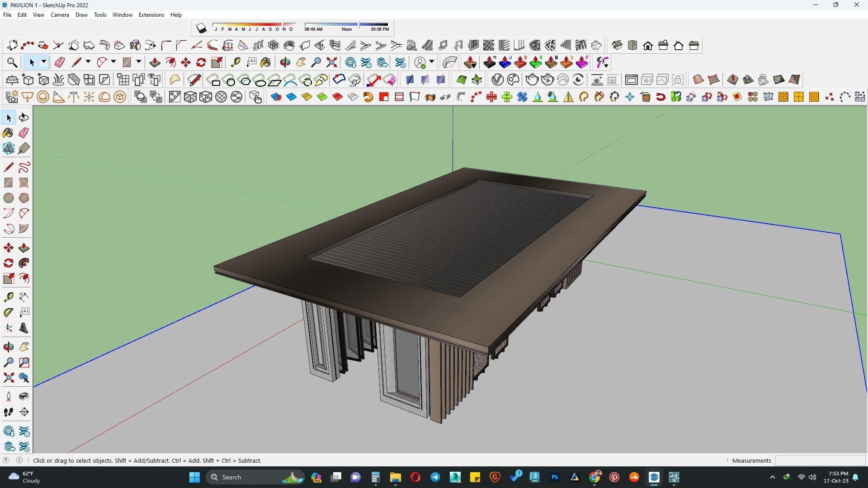Viewport: 868px width, 488px height.
Task: Select the Paint Bucket tool in left toolbar
Action: [8, 133]
